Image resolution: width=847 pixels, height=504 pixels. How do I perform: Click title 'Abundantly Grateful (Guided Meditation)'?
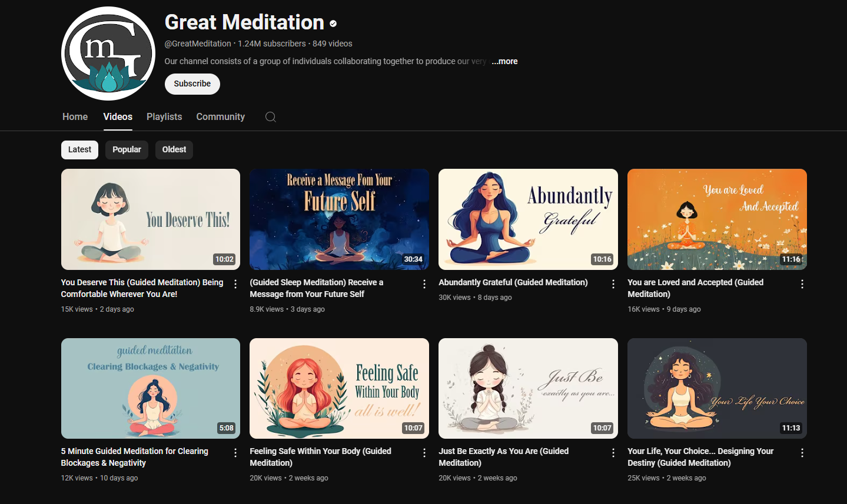click(x=513, y=282)
